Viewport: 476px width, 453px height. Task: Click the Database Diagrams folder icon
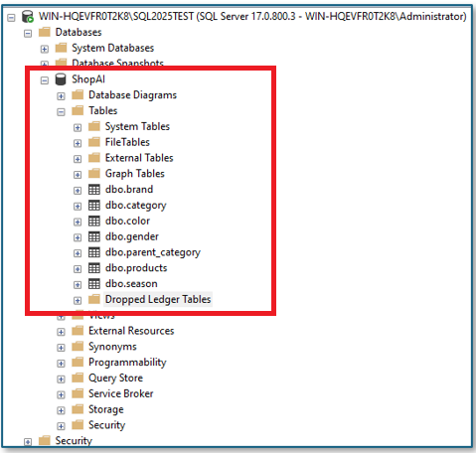click(x=78, y=95)
